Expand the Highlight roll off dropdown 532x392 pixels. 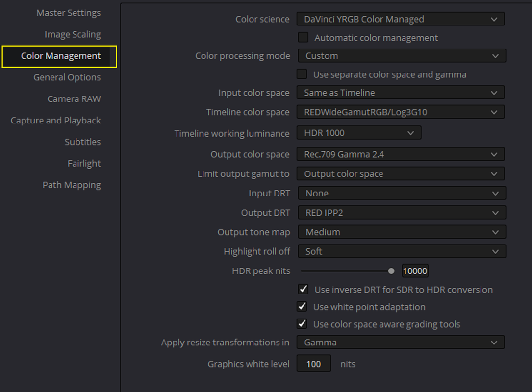point(402,251)
